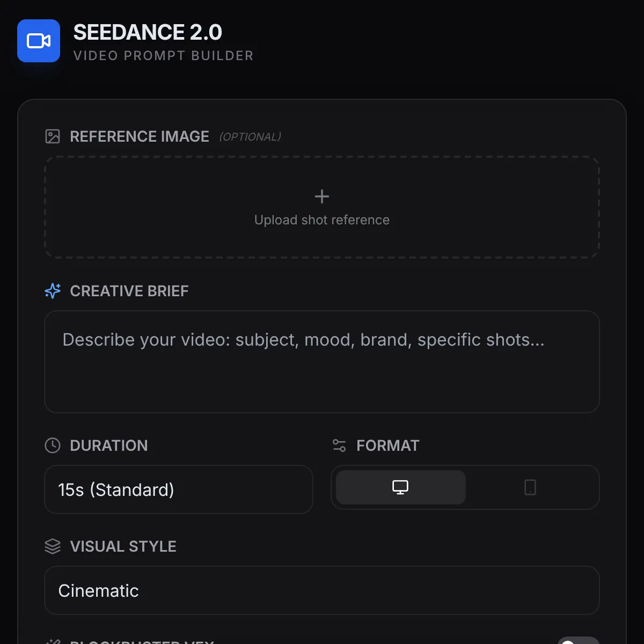Click the SEEDANCE 2.0 title
Image resolution: width=644 pixels, height=644 pixels.
click(148, 32)
